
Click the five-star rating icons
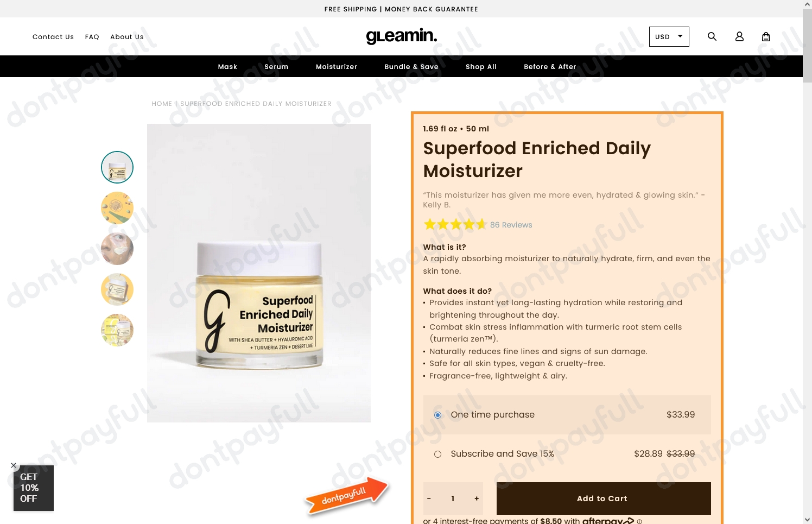coord(455,224)
